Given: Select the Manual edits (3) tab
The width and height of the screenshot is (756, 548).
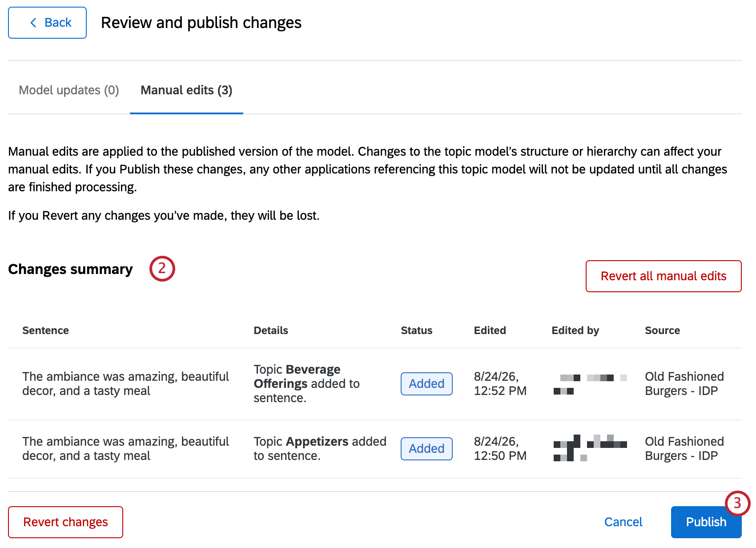Looking at the screenshot, I should (186, 90).
